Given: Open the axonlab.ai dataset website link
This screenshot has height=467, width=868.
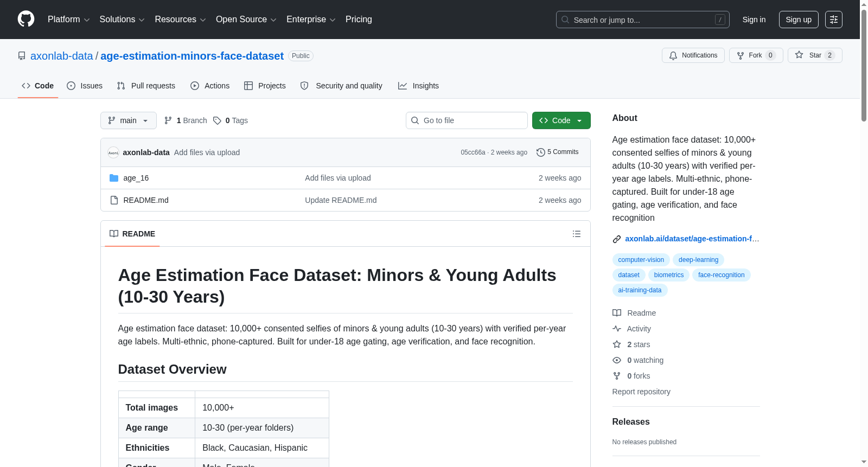Looking at the screenshot, I should click(692, 239).
